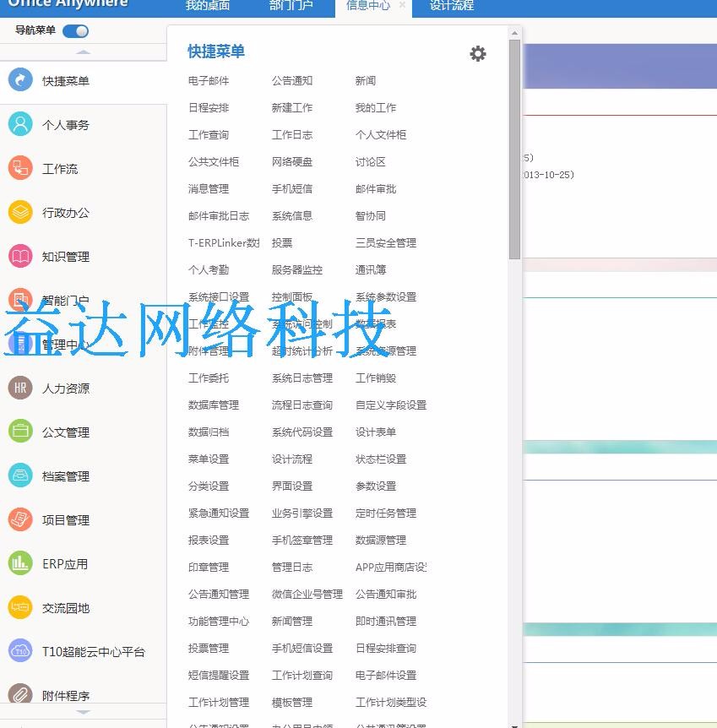Open the 行政办公 module icon
The image size is (717, 728).
coord(20,212)
